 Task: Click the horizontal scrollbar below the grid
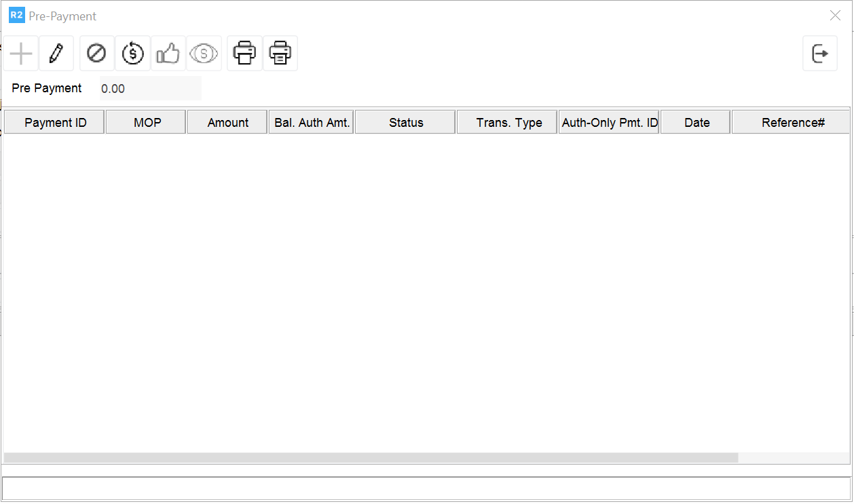[x=371, y=458]
